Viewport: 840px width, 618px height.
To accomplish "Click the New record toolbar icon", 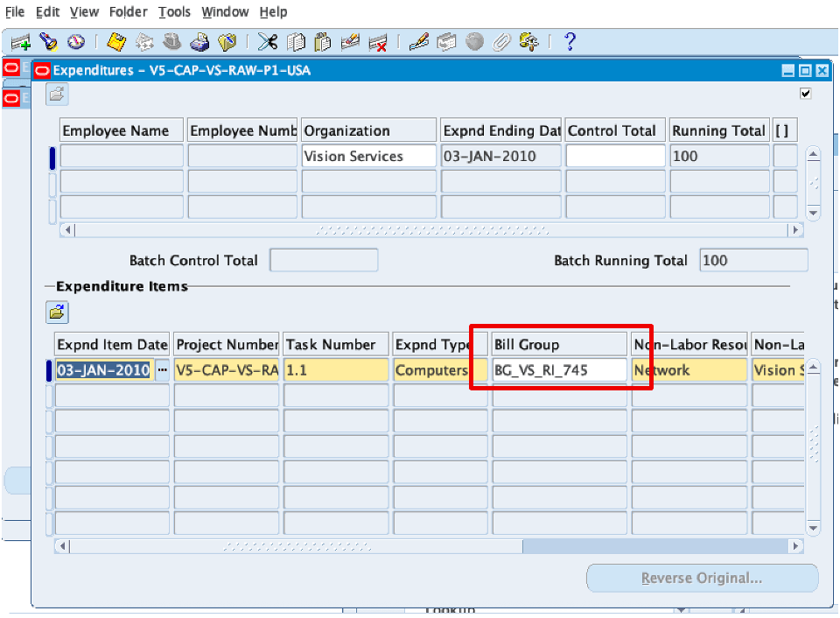I will pyautogui.click(x=20, y=42).
